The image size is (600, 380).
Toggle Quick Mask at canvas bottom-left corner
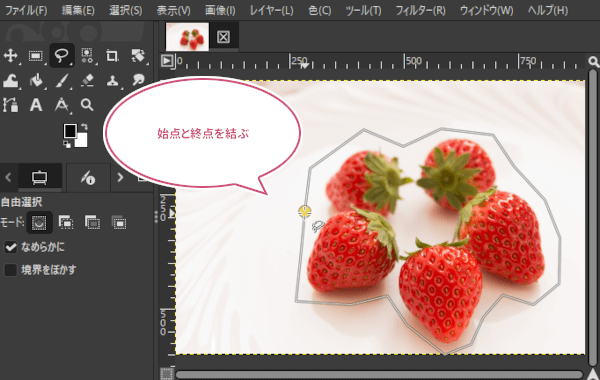(166, 373)
